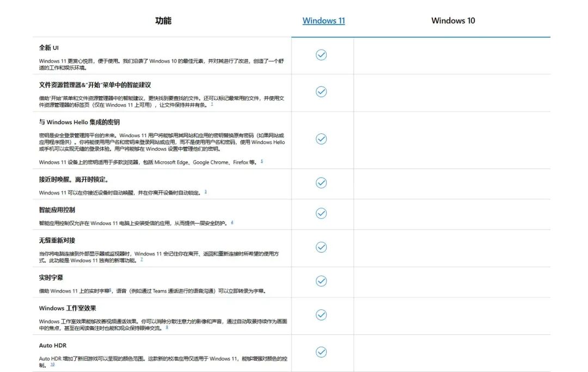Image resolution: width=588 pixels, height=372 pixels.
Task: Open footnote 10 in the Auto HDR description
Action: (52, 364)
